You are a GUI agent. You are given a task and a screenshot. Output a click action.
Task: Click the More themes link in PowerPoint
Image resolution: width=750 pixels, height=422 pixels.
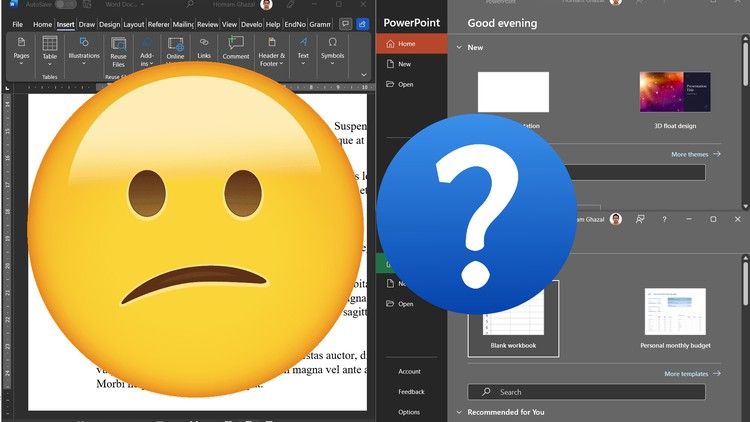[x=696, y=154]
